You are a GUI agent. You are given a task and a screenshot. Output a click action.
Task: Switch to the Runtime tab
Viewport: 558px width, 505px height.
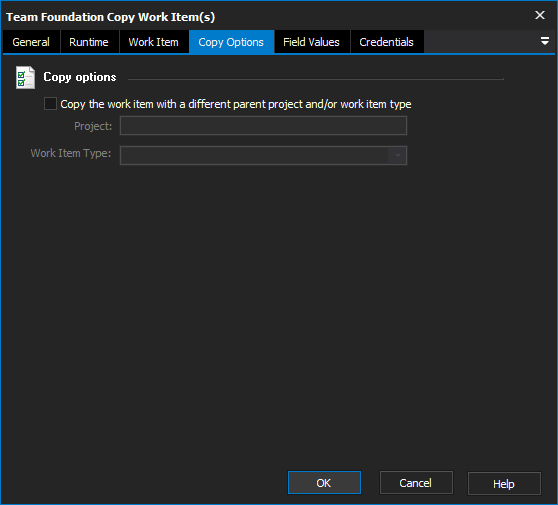pyautogui.click(x=89, y=42)
